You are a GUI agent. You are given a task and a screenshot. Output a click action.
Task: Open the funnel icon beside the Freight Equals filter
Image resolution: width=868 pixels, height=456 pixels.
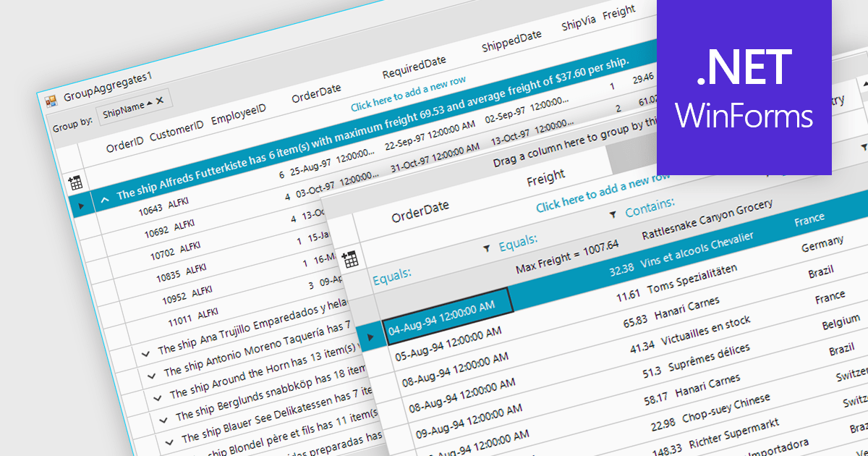click(x=487, y=248)
